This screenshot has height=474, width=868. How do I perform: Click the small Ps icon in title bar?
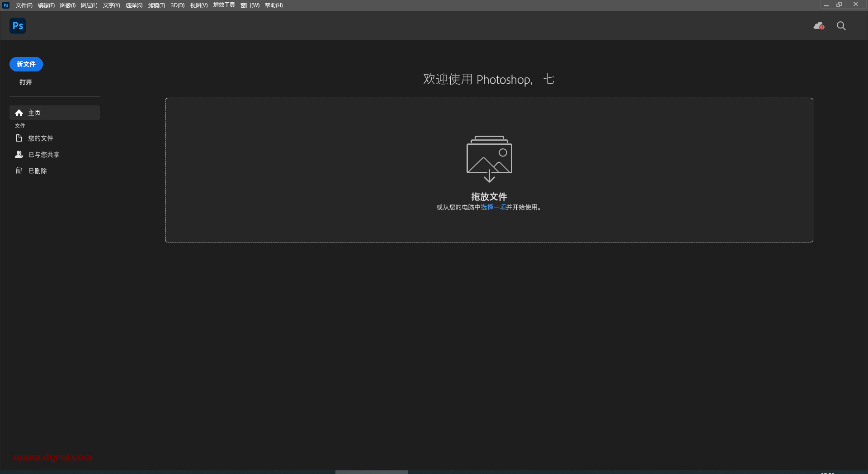coord(6,5)
